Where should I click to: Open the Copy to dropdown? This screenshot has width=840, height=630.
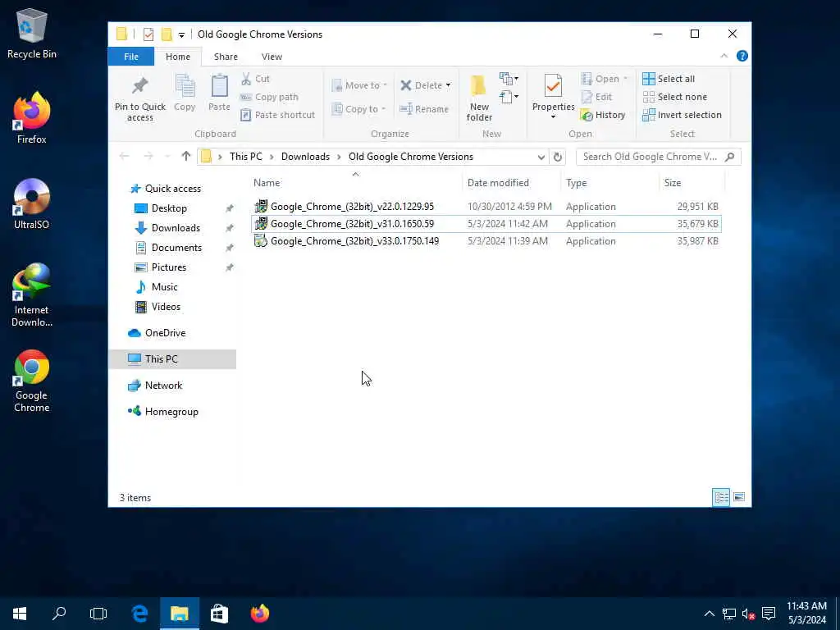[359, 109]
